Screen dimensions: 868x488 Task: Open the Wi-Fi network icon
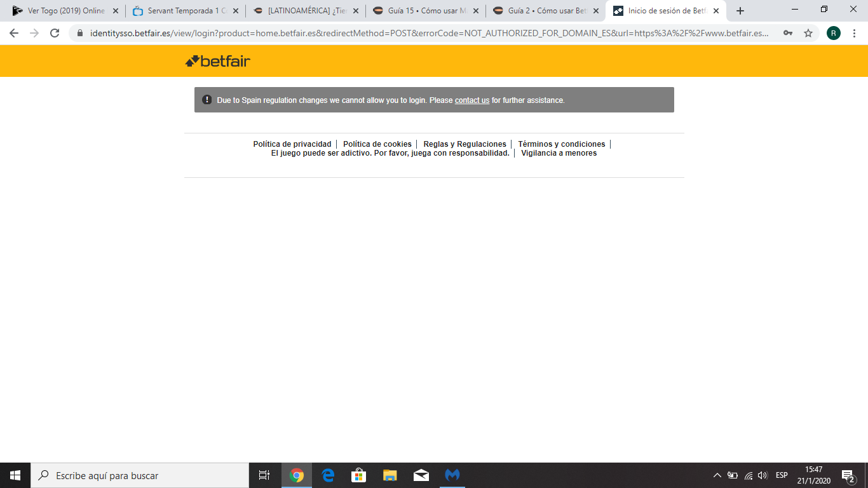tap(749, 475)
